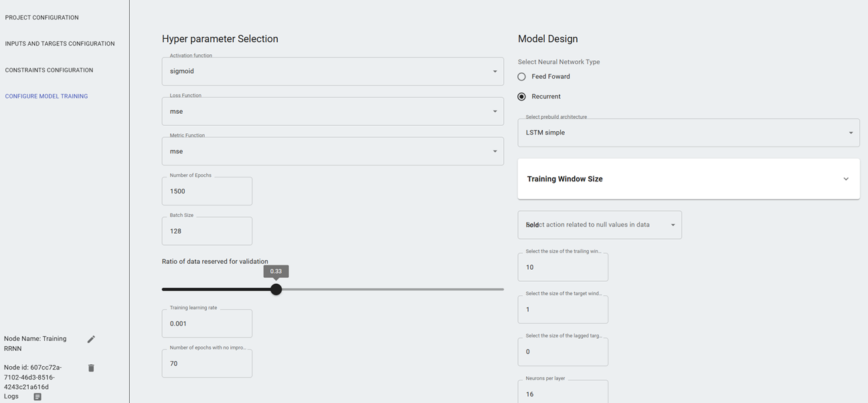Select Configure Model Training menu item

click(46, 96)
